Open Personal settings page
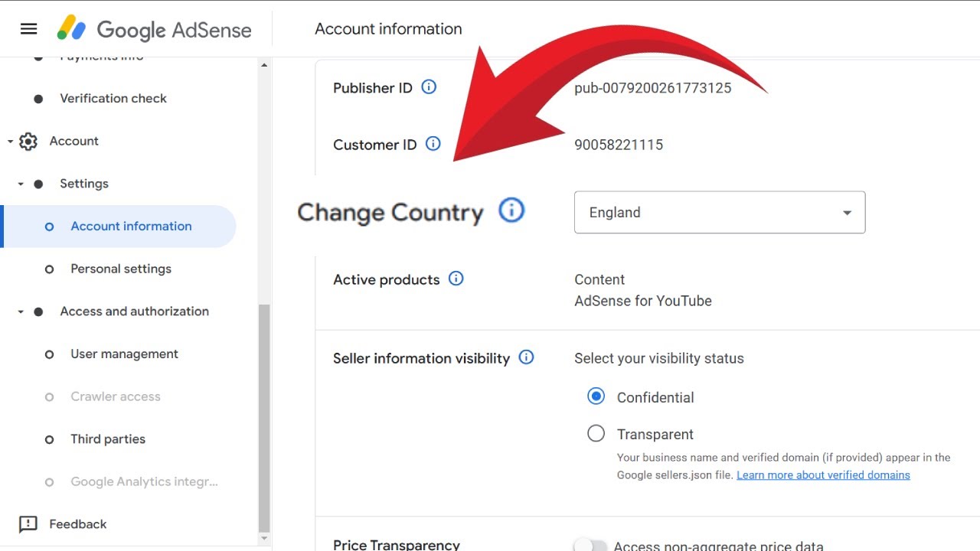Viewport: 980px width, 551px height. click(121, 269)
